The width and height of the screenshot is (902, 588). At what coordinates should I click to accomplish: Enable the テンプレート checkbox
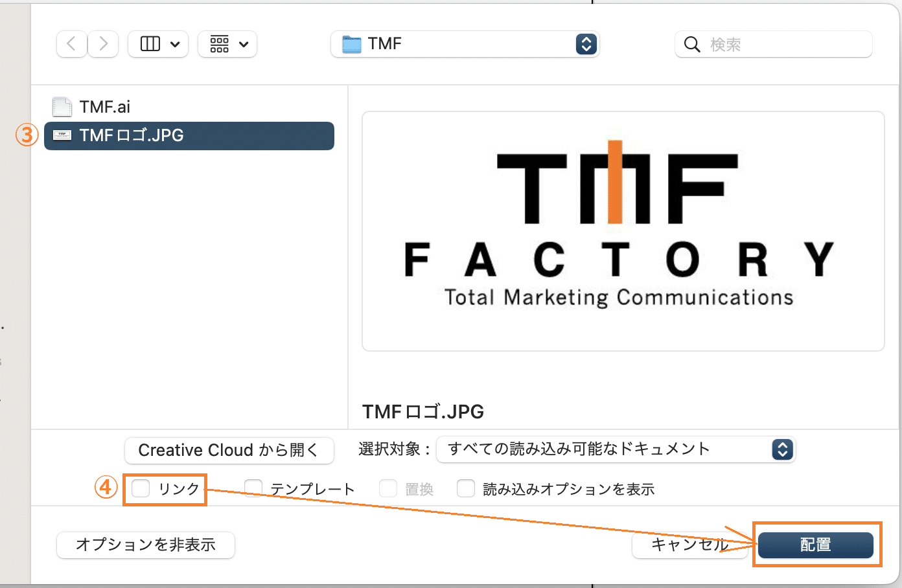tap(253, 488)
